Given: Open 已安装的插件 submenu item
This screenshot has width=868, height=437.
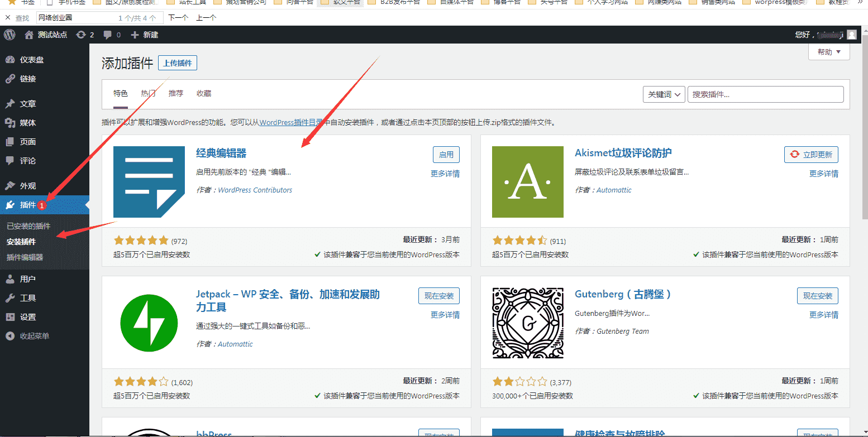Looking at the screenshot, I should point(28,226).
